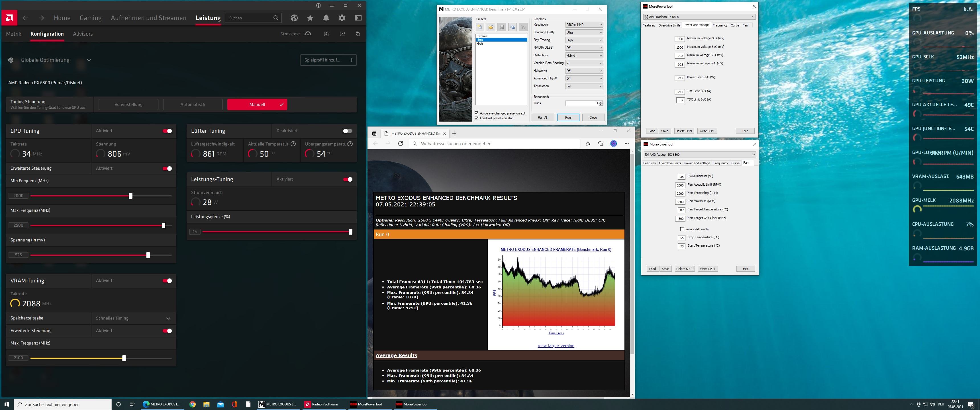This screenshot has width=980, height=410.
Task: Open Windows Start menu
Action: (7, 404)
